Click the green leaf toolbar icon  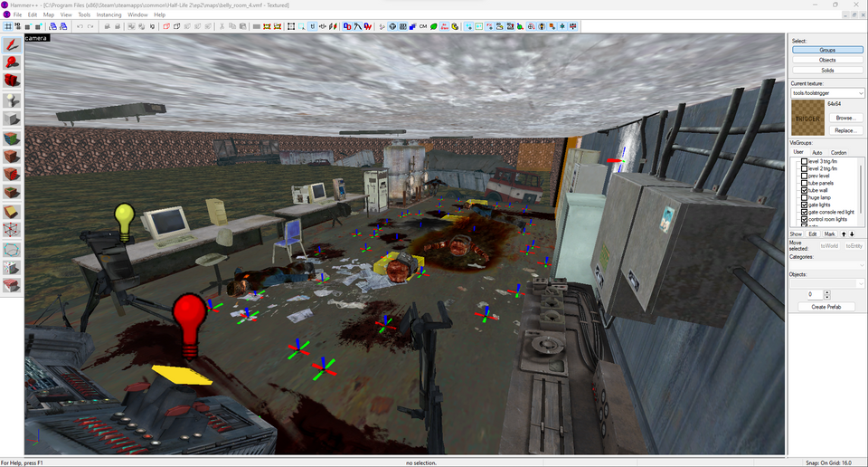pyautogui.click(x=433, y=26)
